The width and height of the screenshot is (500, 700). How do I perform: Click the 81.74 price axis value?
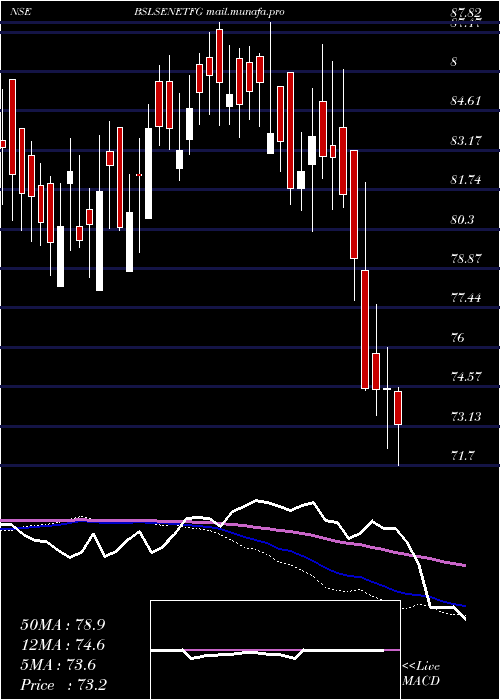point(466,180)
